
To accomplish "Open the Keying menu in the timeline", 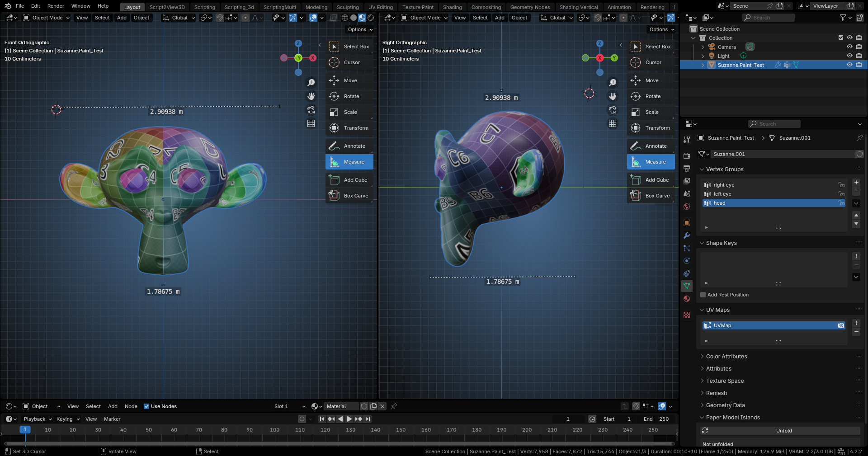I will tap(68, 419).
